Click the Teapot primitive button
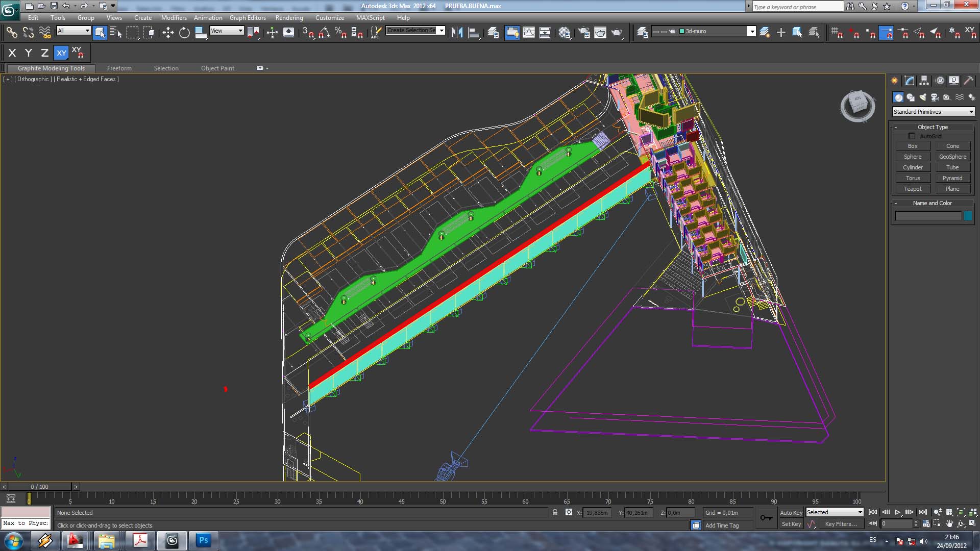Image resolution: width=980 pixels, height=551 pixels. pyautogui.click(x=913, y=189)
